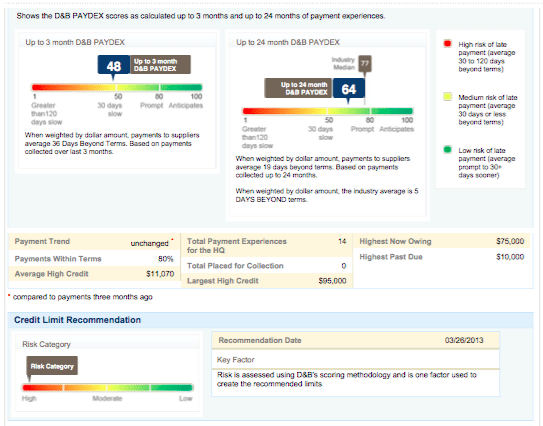
Task: Click the Recommendation Date row
Action: 355,340
